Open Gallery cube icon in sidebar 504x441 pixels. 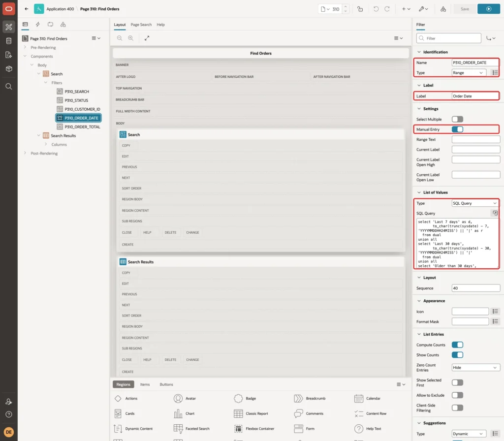pos(9,69)
